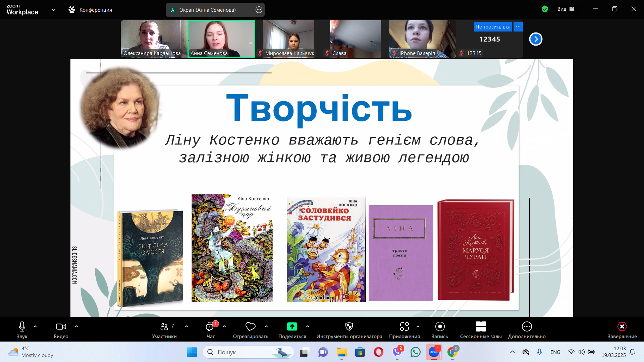Open reactions with Отреагировать heart icon

pos(251,330)
